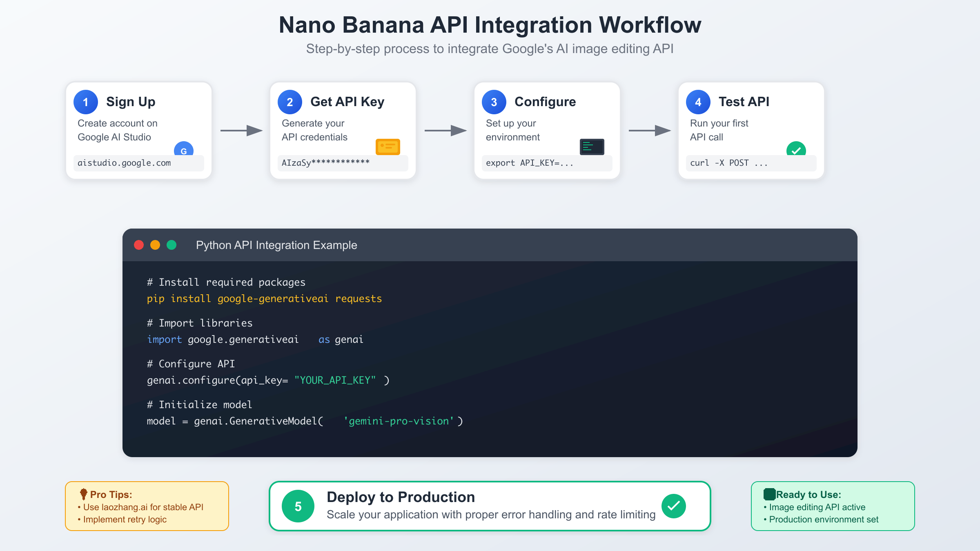Select the "YOUR_API_KEY" string
The width and height of the screenshot is (980, 551).
(x=335, y=380)
